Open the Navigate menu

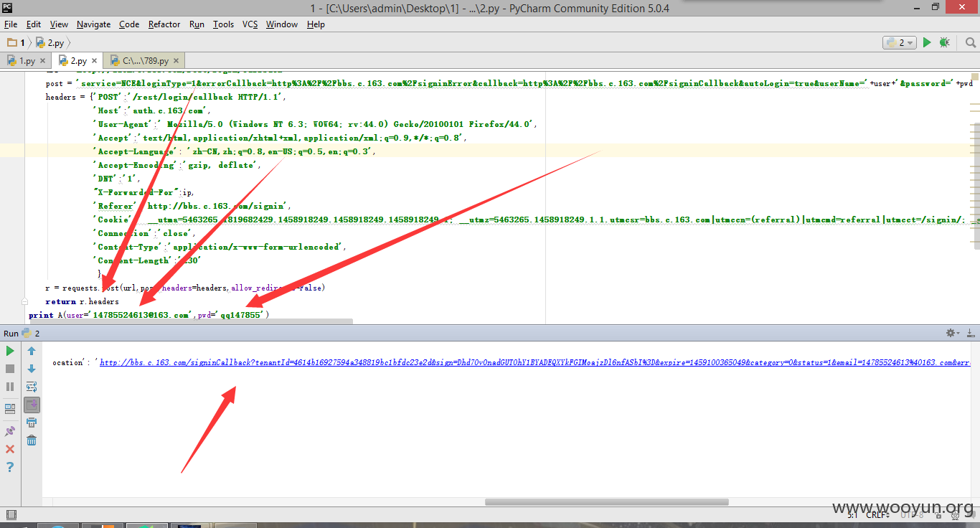pyautogui.click(x=94, y=24)
